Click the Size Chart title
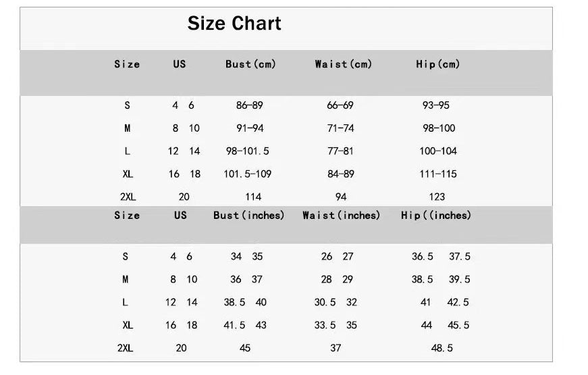The width and height of the screenshot is (588, 375). [234, 23]
